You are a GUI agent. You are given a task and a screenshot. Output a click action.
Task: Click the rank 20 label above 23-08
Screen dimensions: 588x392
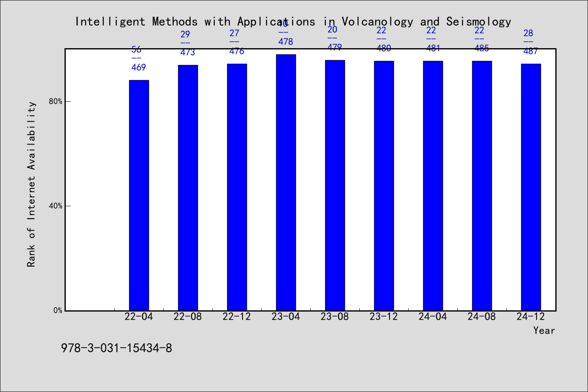332,29
